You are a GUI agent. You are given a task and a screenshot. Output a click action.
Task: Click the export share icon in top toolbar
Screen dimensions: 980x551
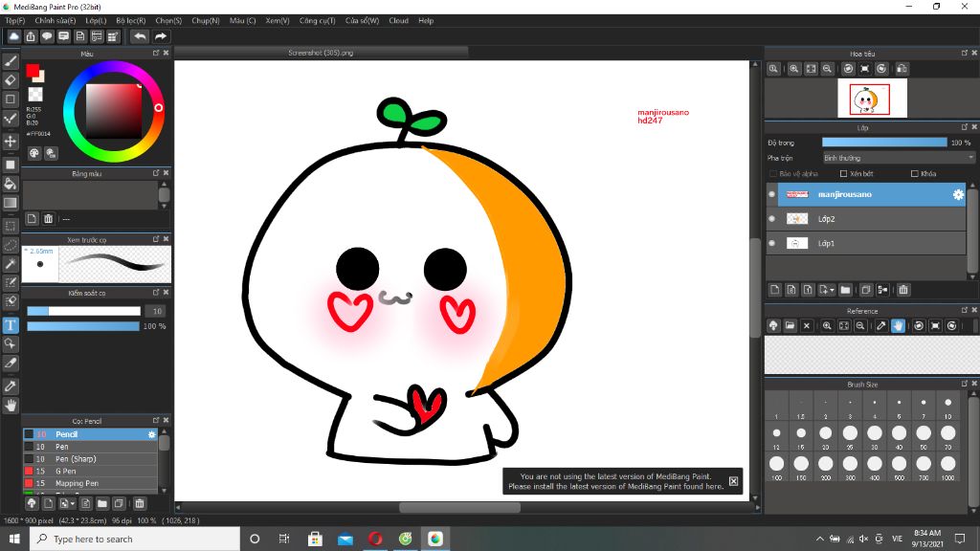(x=30, y=37)
